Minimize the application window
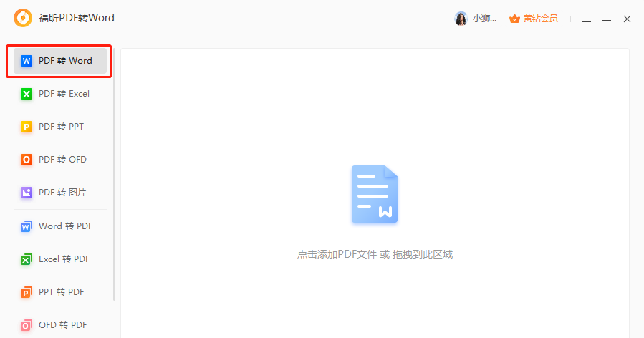644x338 pixels. tap(607, 19)
